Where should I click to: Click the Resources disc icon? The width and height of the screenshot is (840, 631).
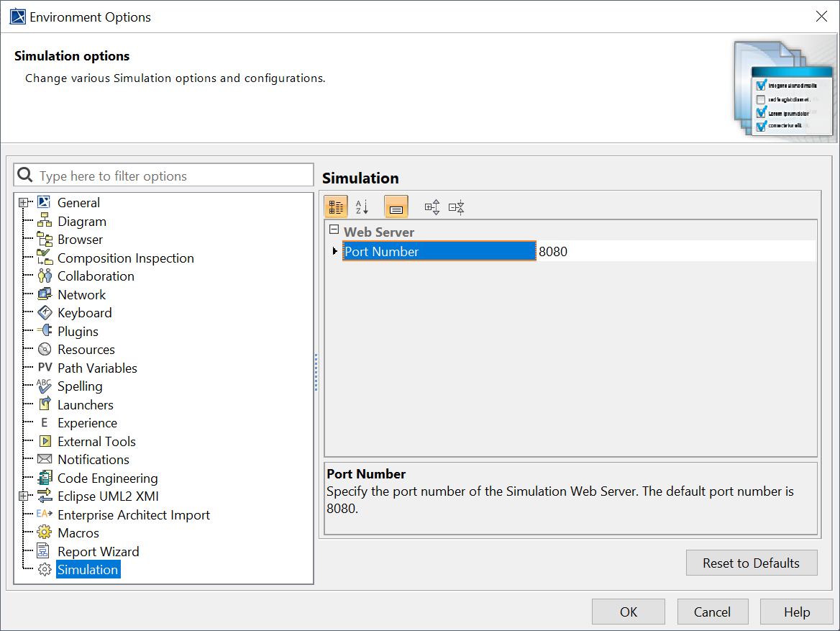45,350
